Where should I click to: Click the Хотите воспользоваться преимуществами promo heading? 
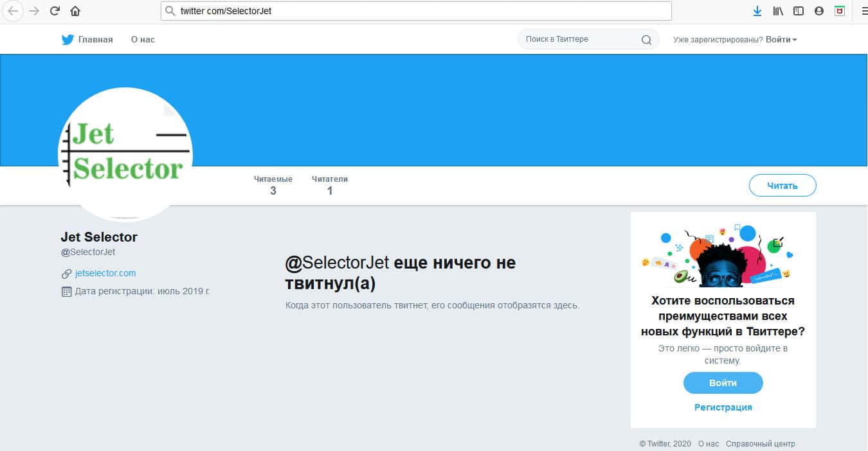pos(723,316)
